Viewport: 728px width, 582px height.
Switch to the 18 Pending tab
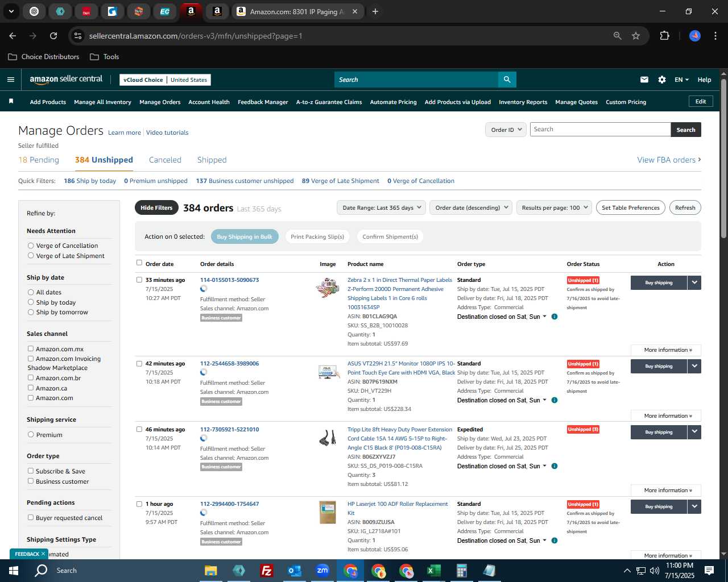[39, 160]
